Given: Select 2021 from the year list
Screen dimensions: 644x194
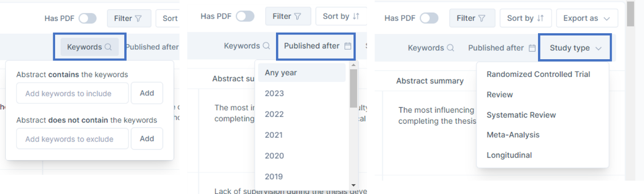Looking at the screenshot, I should tap(274, 135).
